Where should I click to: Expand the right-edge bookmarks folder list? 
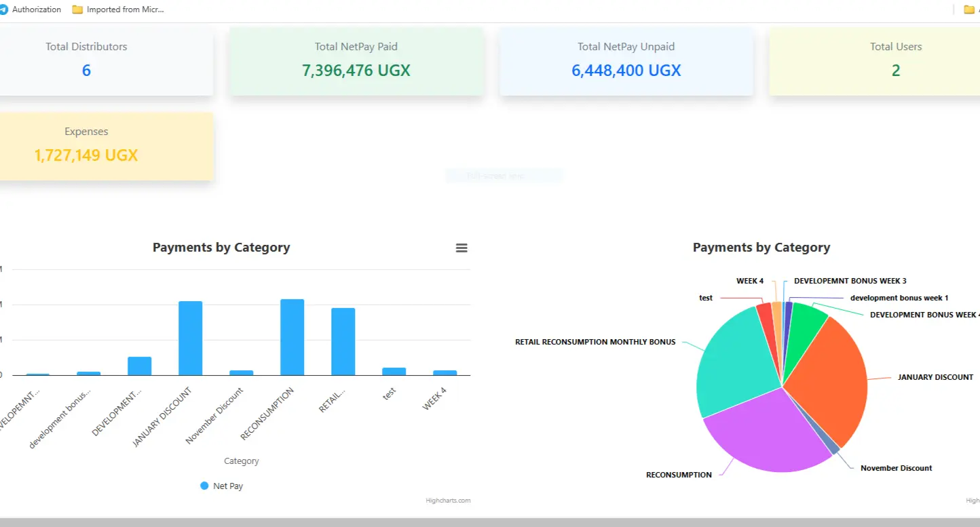click(970, 9)
